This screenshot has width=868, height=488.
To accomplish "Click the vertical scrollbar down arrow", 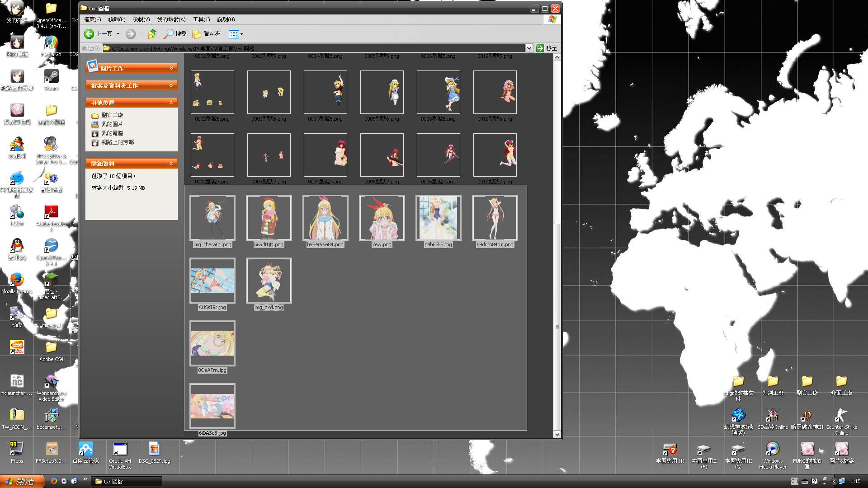I will click(557, 434).
